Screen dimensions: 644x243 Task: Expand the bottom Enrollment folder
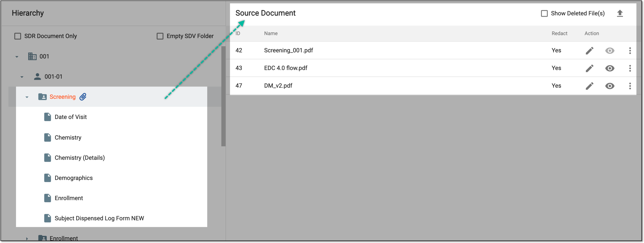coord(27,239)
